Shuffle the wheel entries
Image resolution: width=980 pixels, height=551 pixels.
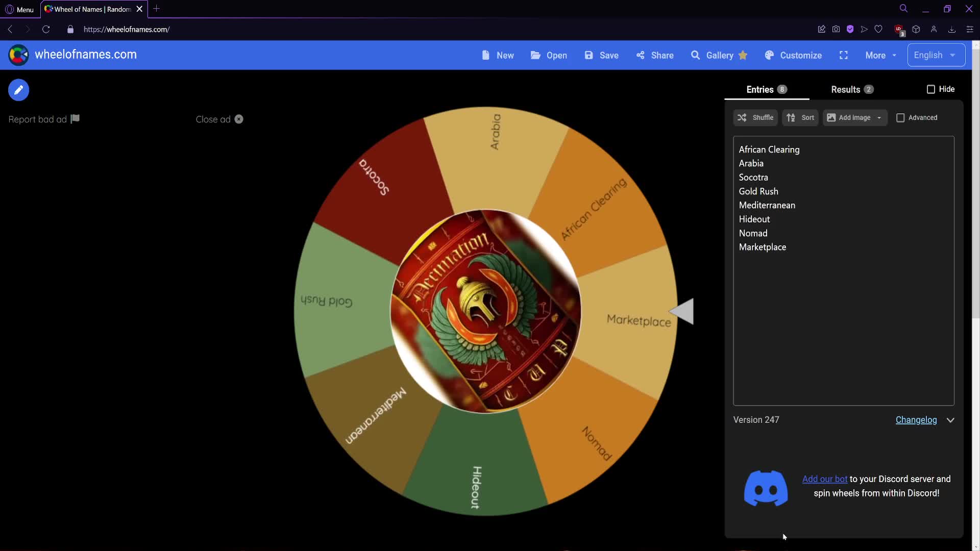coord(755,118)
